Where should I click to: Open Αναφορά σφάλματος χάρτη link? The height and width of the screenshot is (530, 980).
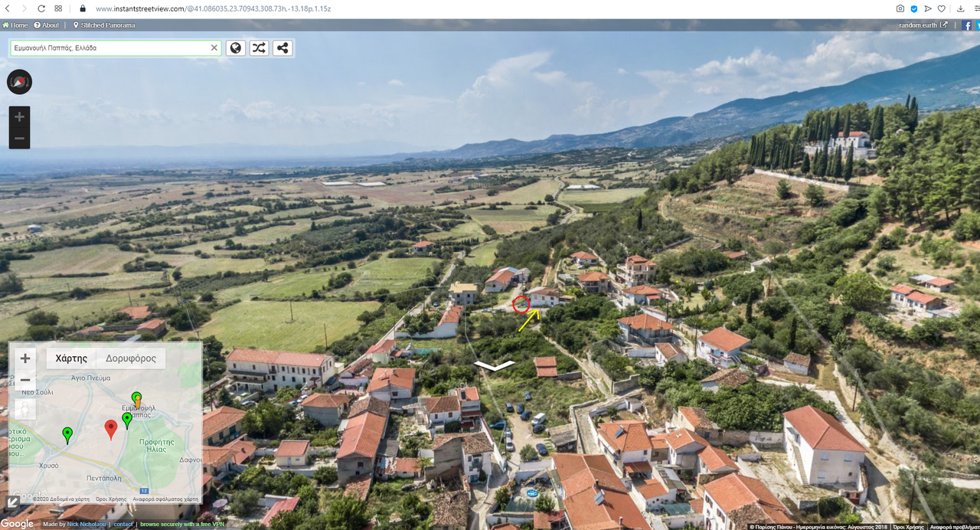165,499
